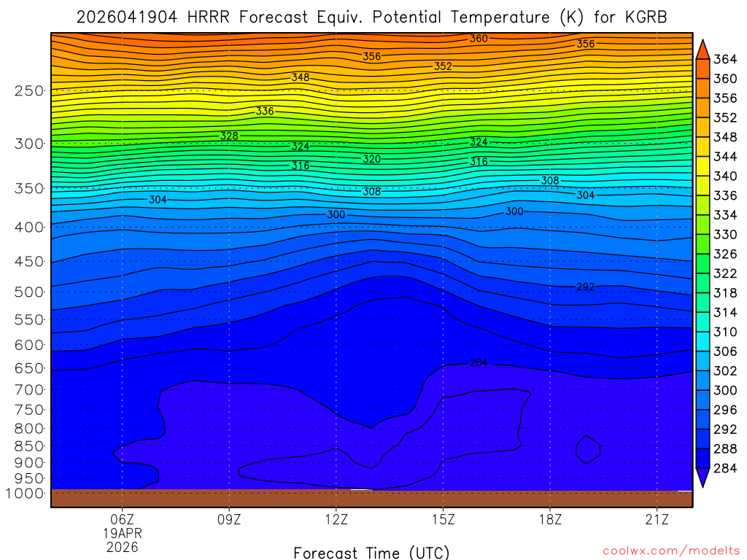The image size is (747, 560).
Task: Click the 310 value on the color scale
Action: (725, 332)
